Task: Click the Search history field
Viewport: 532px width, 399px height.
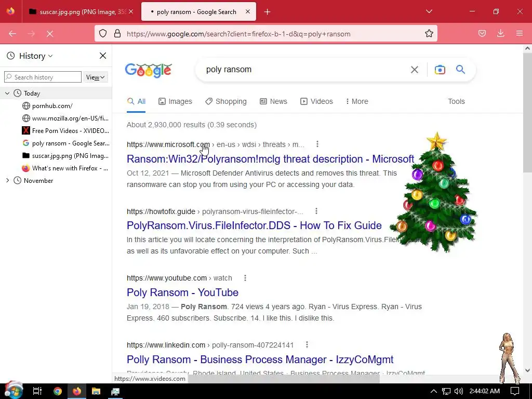Action: [43, 77]
